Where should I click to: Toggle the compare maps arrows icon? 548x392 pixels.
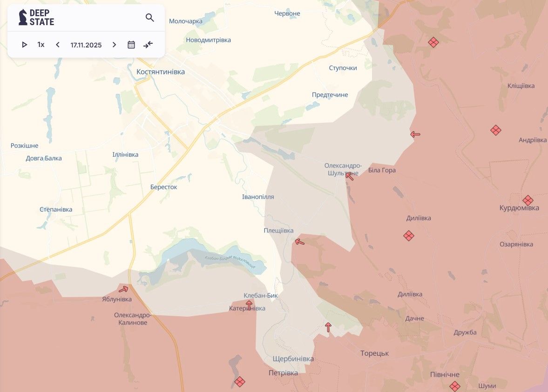148,45
